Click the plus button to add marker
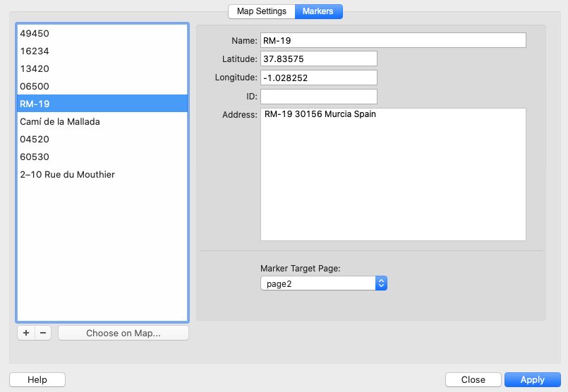 (x=25, y=333)
